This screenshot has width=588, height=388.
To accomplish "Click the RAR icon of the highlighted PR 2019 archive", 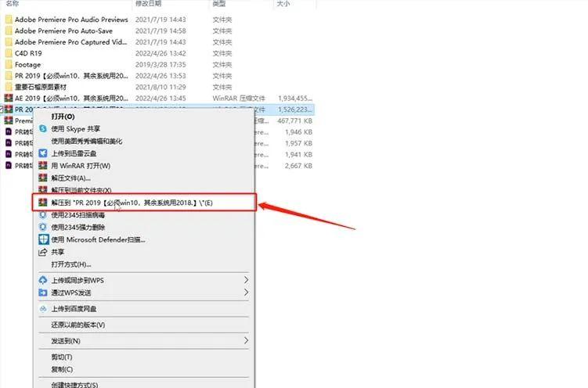I will 9,110.
